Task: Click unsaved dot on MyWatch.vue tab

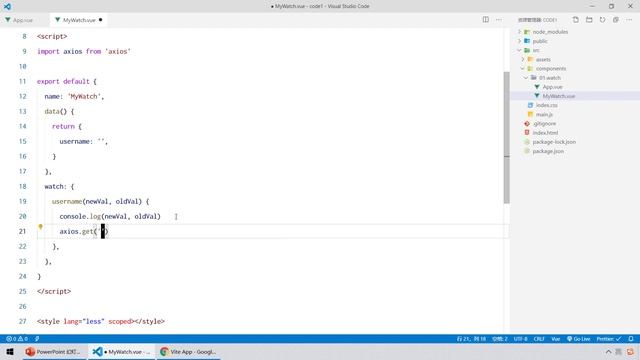Action: point(100,20)
